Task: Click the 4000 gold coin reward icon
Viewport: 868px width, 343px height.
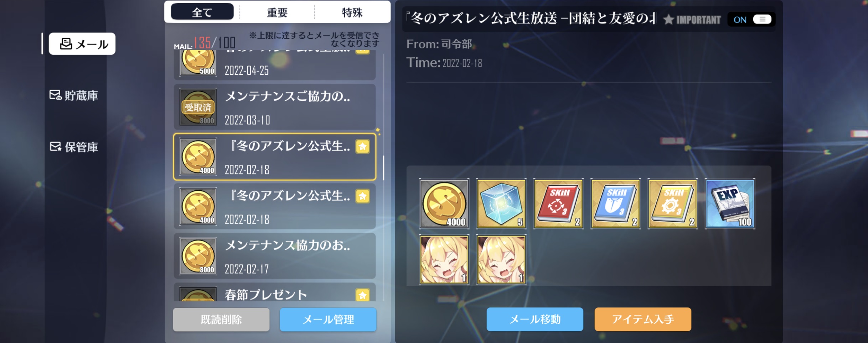Action: 444,204
